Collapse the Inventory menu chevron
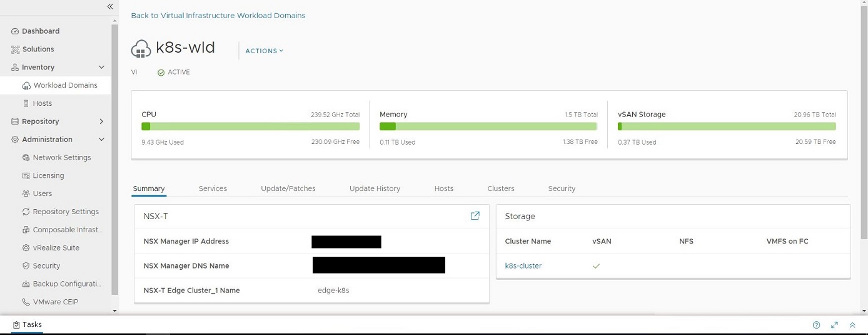This screenshot has width=868, height=335. (x=101, y=68)
